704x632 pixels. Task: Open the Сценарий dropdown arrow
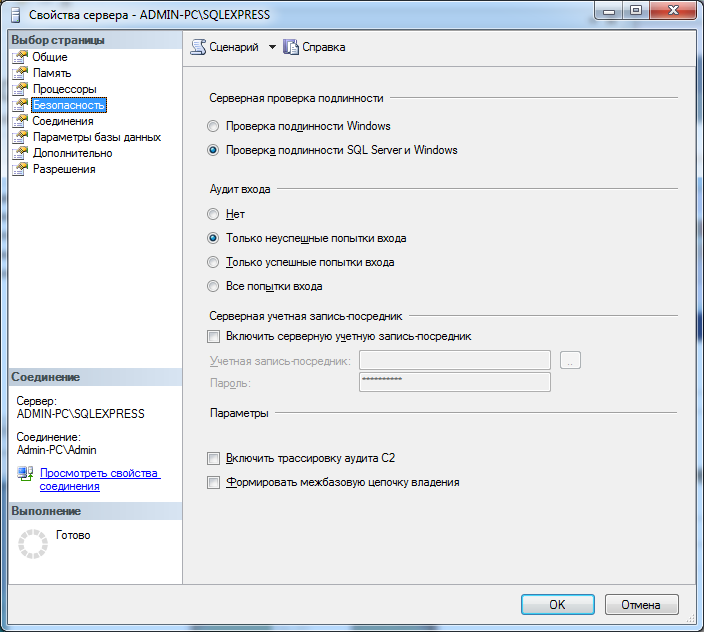tap(272, 47)
